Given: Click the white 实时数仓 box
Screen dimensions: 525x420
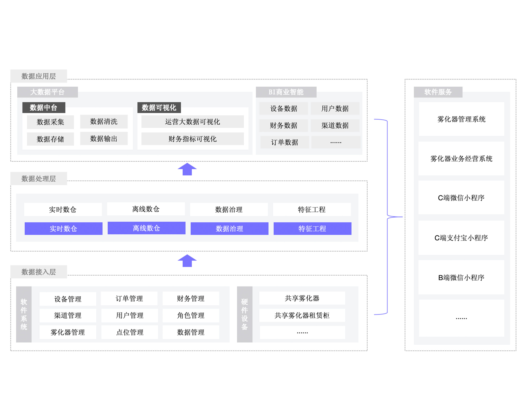Looking at the screenshot, I should [x=63, y=209].
